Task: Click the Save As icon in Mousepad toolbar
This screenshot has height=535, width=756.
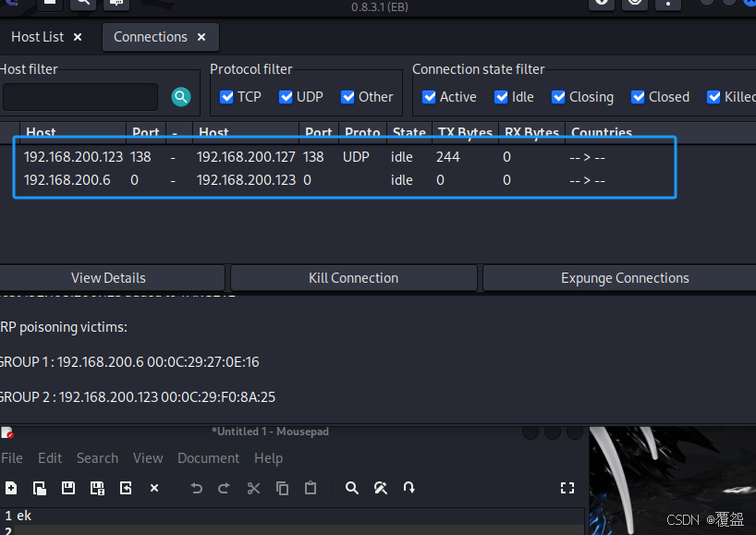Action: pyautogui.click(x=97, y=488)
